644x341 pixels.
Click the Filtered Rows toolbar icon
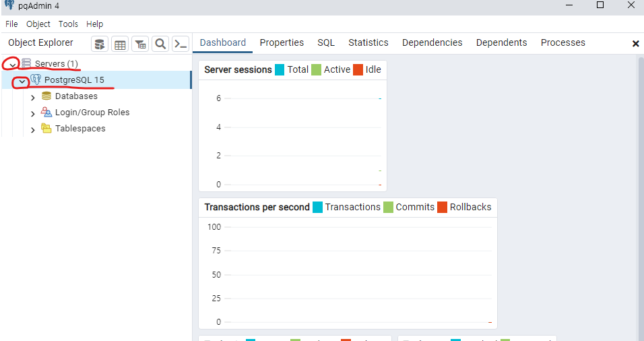[x=141, y=44]
